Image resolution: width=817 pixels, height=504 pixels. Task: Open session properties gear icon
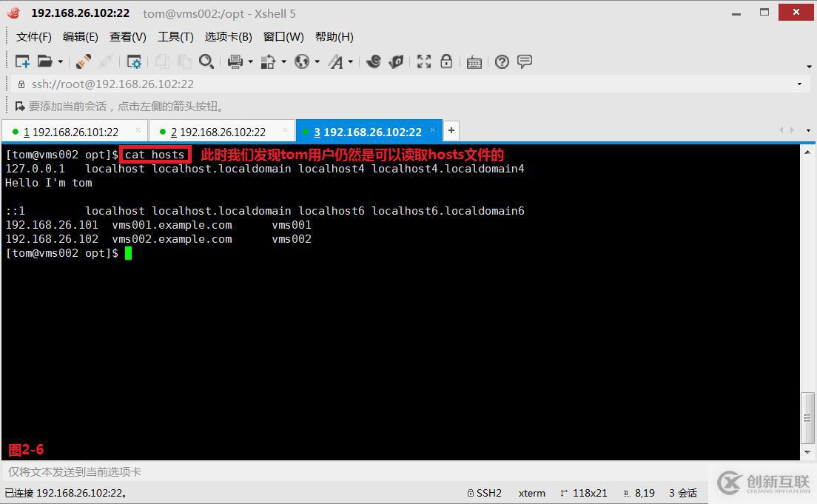134,62
